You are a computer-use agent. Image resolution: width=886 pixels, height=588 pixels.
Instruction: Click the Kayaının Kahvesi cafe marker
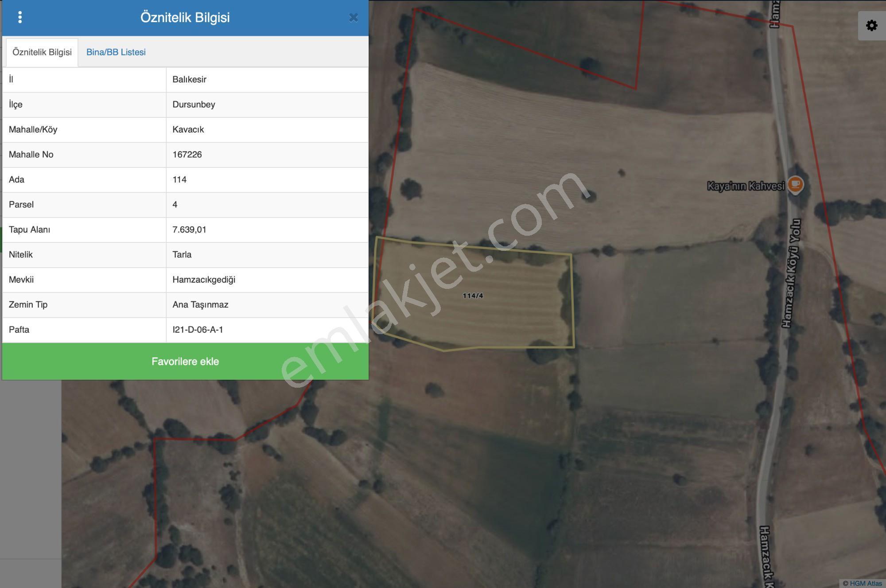[796, 184]
